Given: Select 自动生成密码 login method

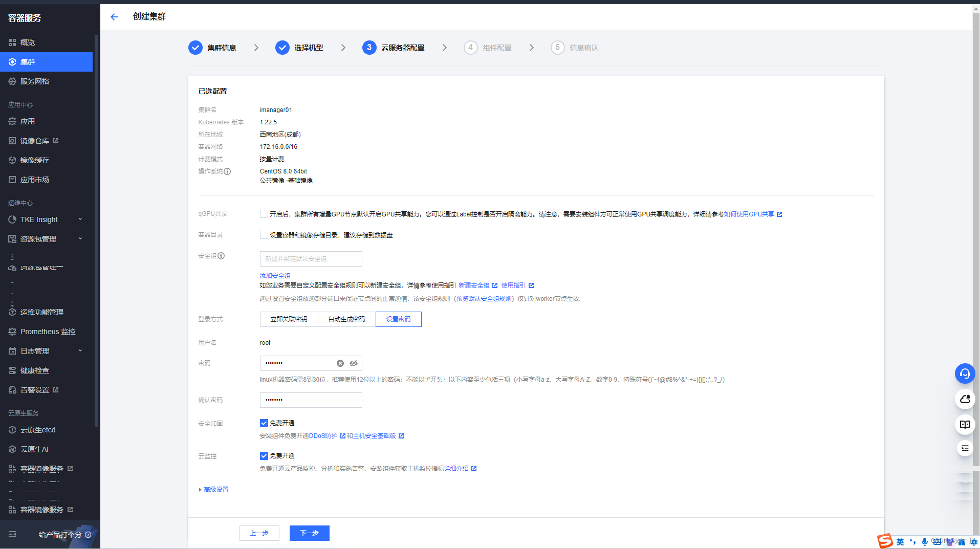Looking at the screenshot, I should coord(346,319).
